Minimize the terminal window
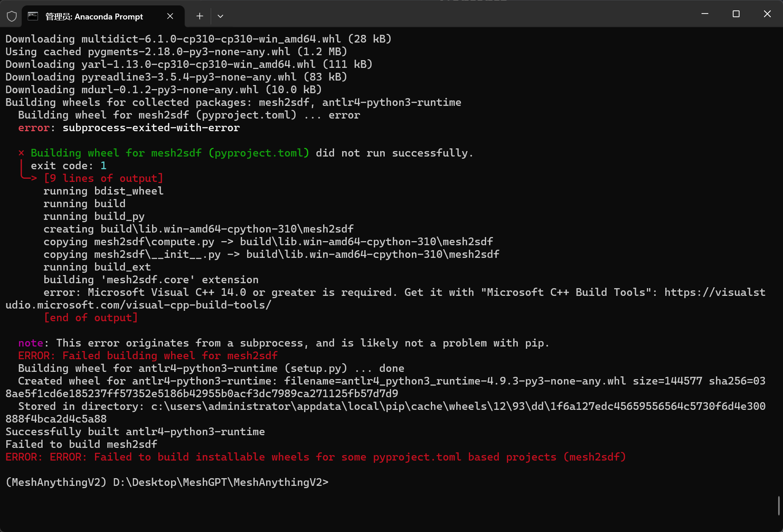Screen dimensions: 783x532 tap(705, 14)
